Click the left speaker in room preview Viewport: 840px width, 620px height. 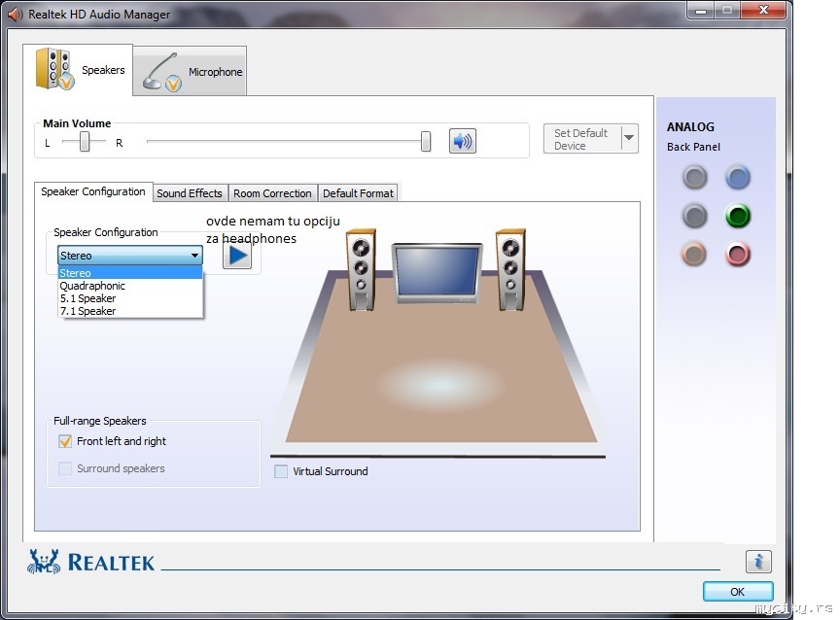[361, 270]
